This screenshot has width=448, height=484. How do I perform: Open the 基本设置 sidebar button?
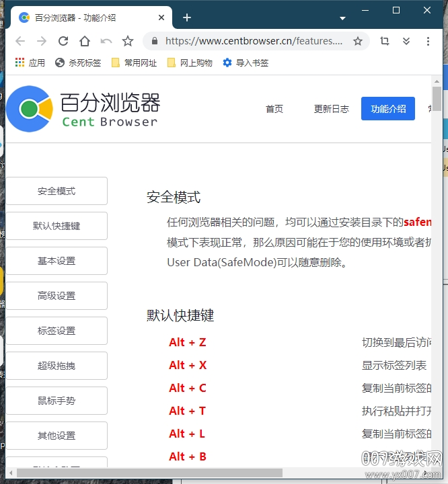(57, 261)
